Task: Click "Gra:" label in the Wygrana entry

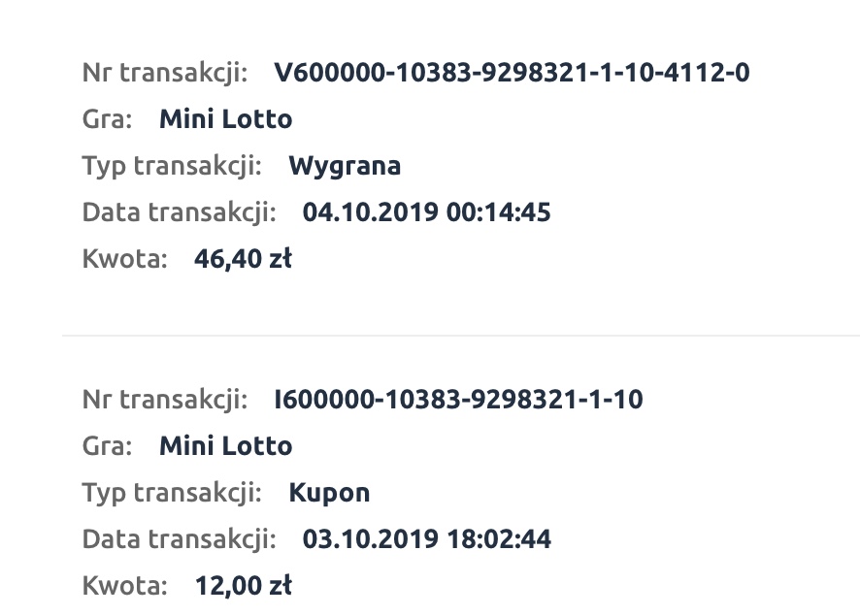Action: click(x=107, y=119)
